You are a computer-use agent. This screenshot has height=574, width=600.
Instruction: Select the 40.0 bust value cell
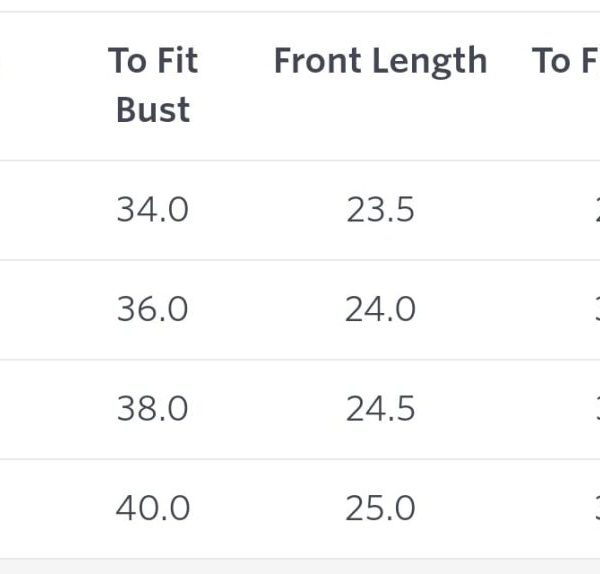[x=152, y=509]
